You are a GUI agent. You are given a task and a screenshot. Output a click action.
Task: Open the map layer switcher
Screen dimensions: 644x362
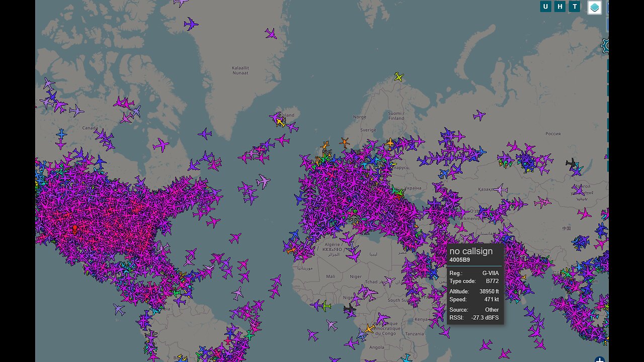point(595,8)
